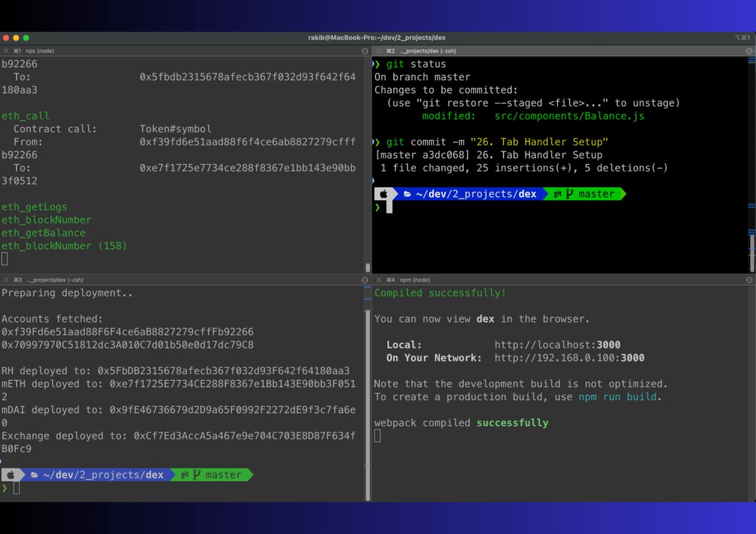Click the cursor at the bottom-left pane prompt
Screen dimensions: 756x534
pyautogui.click(x=16, y=488)
